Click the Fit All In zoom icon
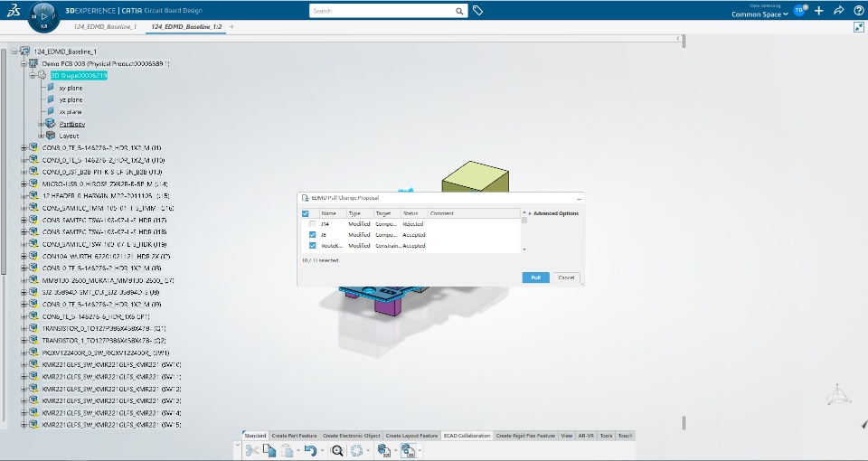Viewport: 868px width, 461px height. [x=336, y=450]
